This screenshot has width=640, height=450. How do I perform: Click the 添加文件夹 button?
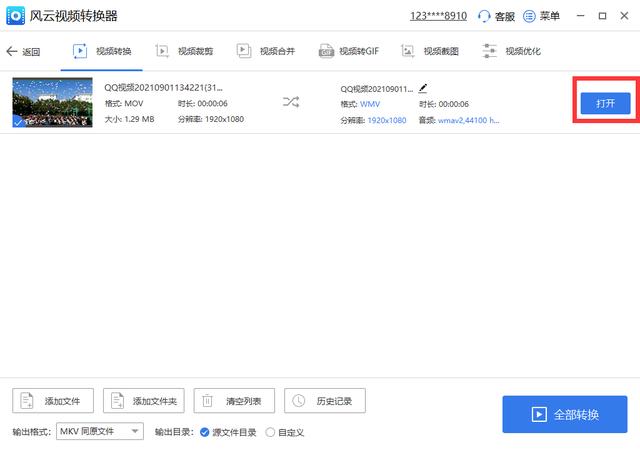(144, 401)
